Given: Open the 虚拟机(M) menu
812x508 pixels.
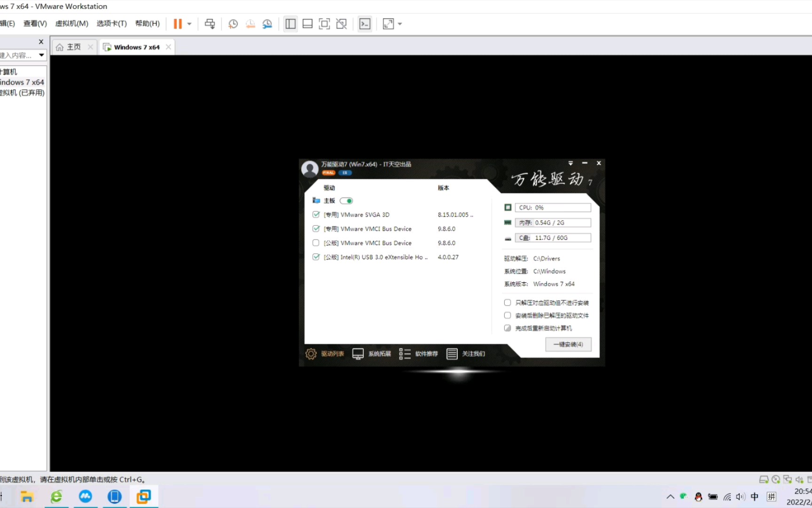Looking at the screenshot, I should coord(71,23).
